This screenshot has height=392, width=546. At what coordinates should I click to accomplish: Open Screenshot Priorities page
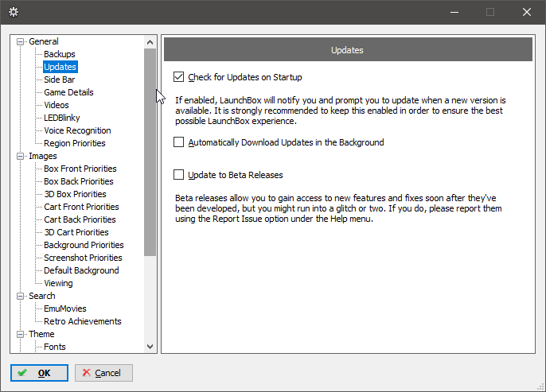tap(83, 258)
